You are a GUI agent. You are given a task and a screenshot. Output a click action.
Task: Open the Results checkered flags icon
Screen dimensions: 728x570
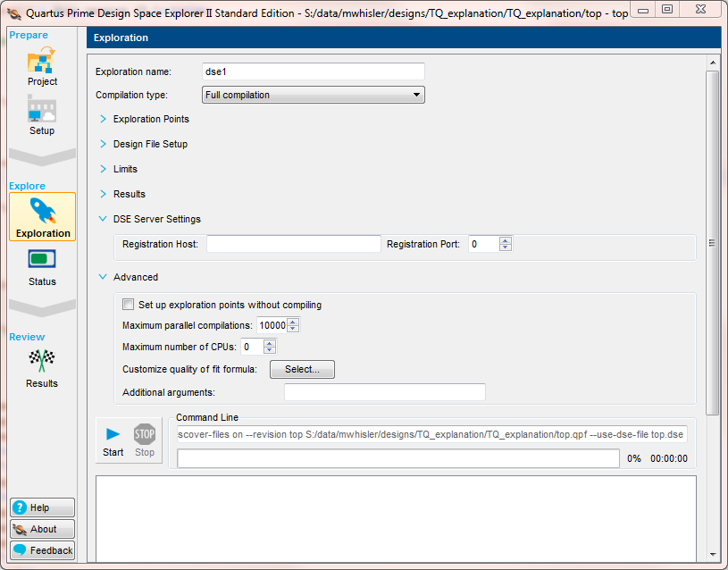(x=42, y=361)
